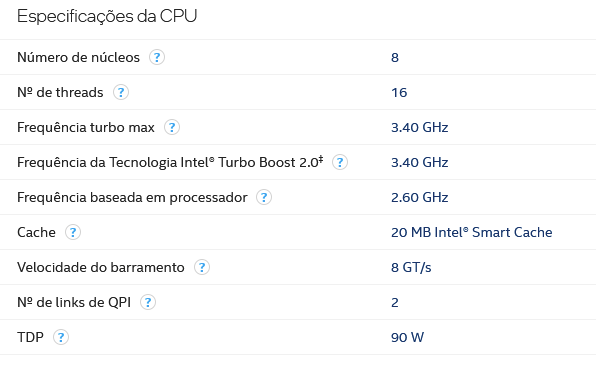The height and width of the screenshot is (372, 596).
Task: Select the Velocidade do barramento label
Action: (101, 267)
